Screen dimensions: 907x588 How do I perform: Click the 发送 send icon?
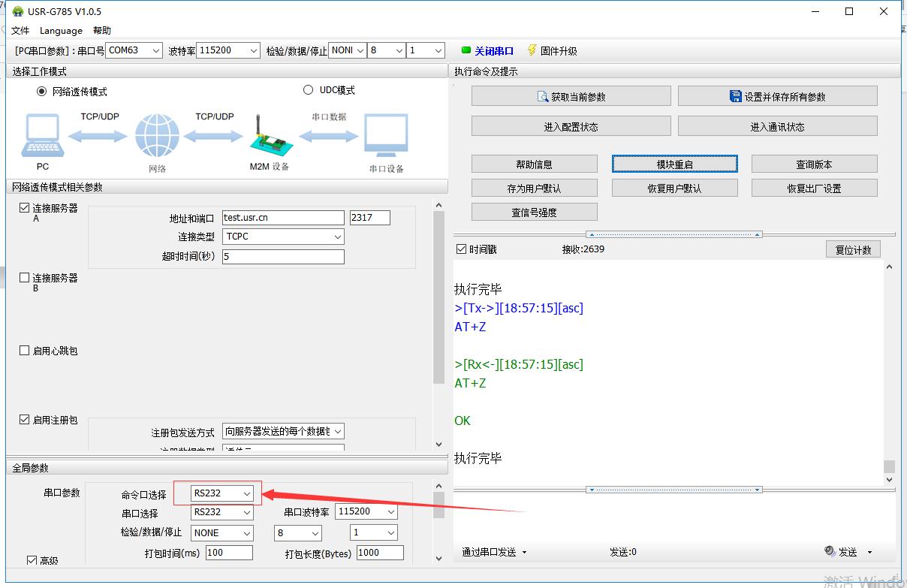coord(830,551)
